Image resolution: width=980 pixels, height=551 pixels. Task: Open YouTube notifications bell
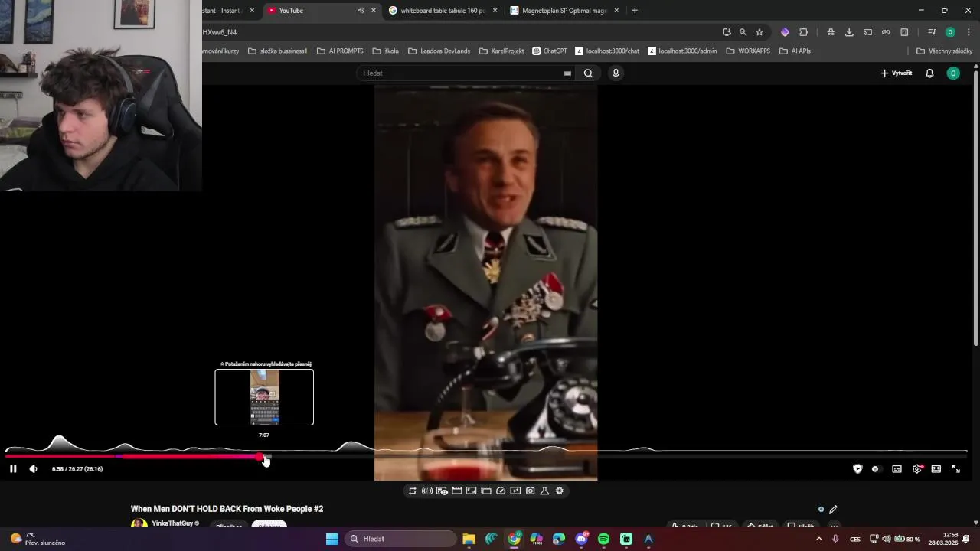(x=929, y=73)
